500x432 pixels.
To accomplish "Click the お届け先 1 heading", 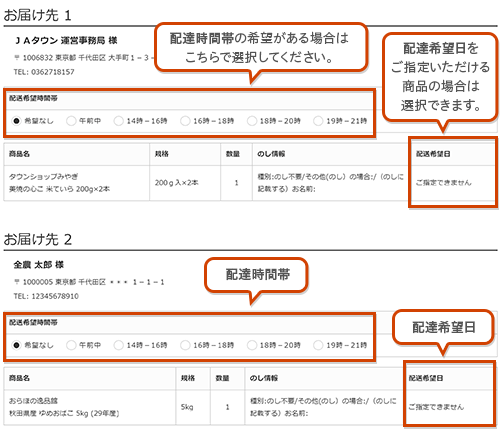I will pos(37,15).
